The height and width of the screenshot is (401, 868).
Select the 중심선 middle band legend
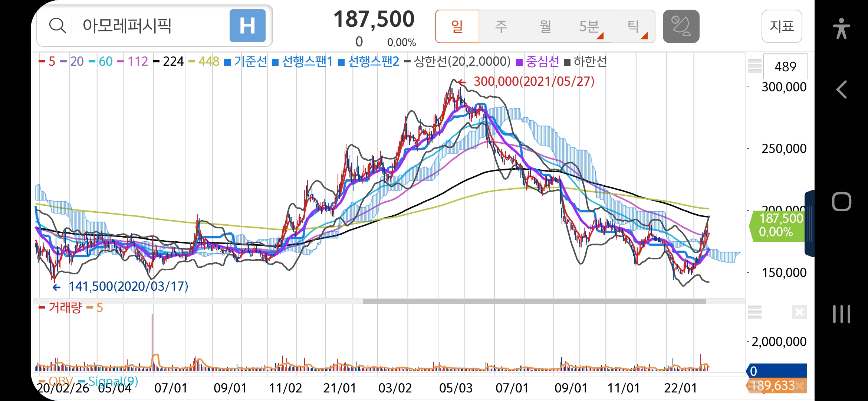pyautogui.click(x=537, y=61)
